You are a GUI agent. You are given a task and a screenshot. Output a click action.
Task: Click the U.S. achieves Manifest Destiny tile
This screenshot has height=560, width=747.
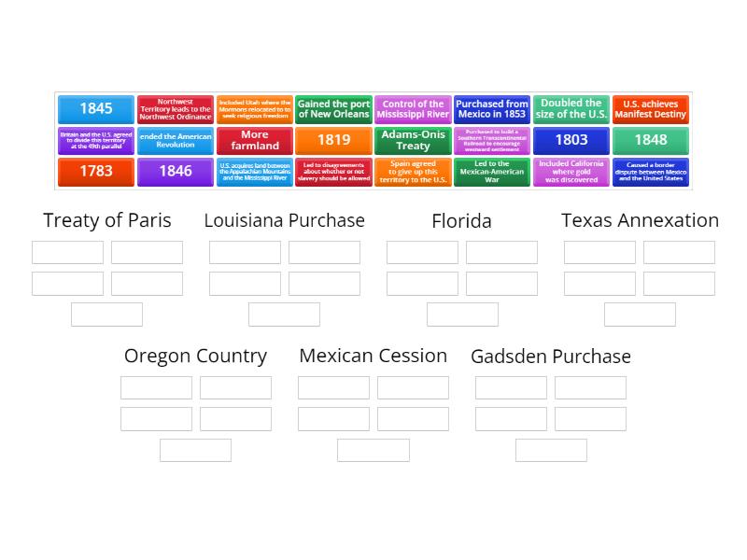(x=651, y=109)
